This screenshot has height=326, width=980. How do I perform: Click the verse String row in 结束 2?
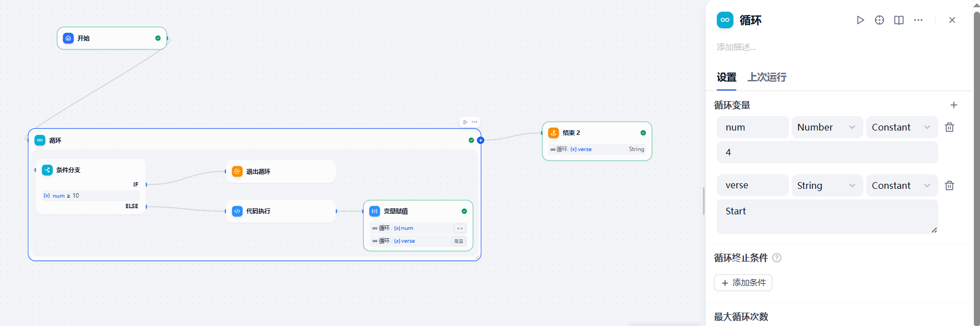point(597,149)
